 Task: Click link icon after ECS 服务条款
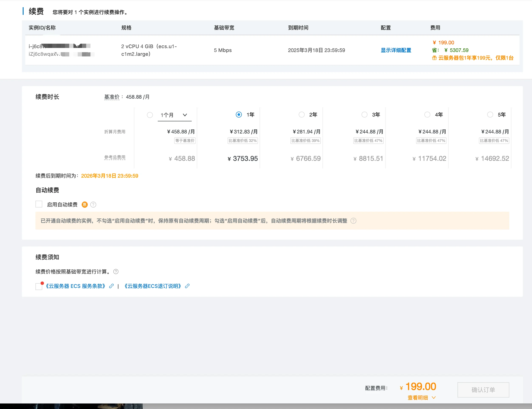pyautogui.click(x=111, y=286)
